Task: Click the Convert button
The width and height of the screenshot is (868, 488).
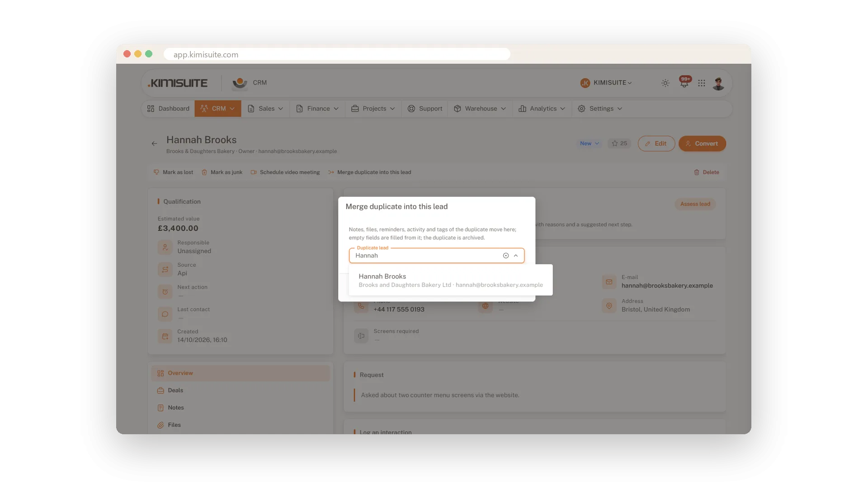Action: tap(702, 144)
